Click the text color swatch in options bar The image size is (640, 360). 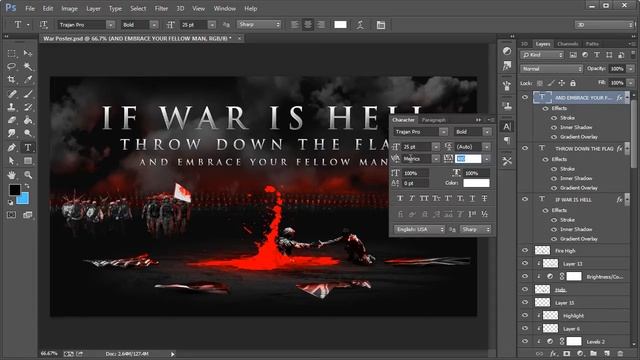click(340, 24)
